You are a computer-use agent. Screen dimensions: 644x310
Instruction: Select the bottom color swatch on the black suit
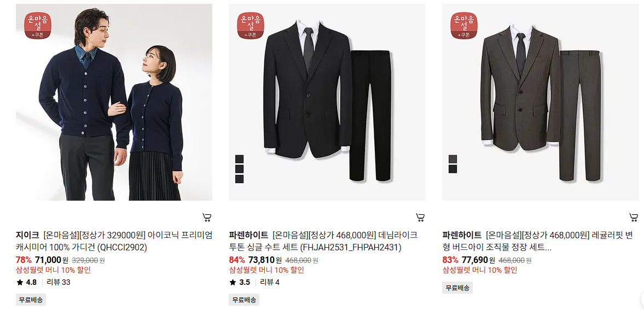coord(240,179)
